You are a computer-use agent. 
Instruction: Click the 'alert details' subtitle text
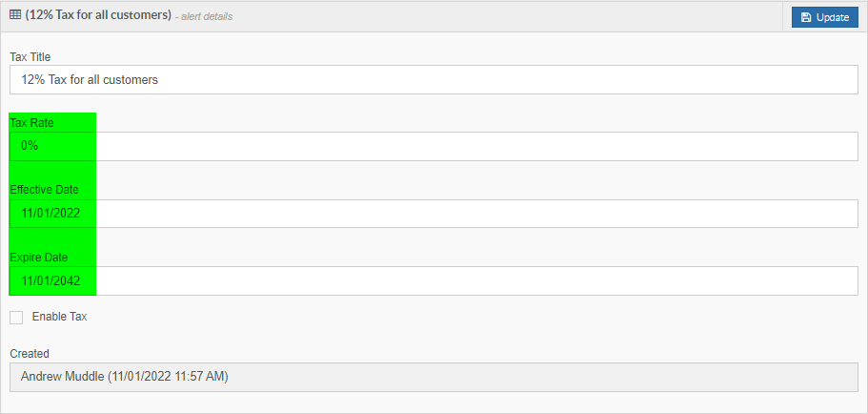(x=204, y=16)
